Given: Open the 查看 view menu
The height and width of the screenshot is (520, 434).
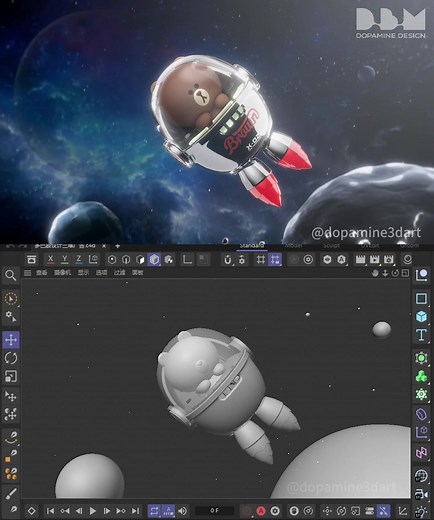Looking at the screenshot, I should (x=42, y=273).
